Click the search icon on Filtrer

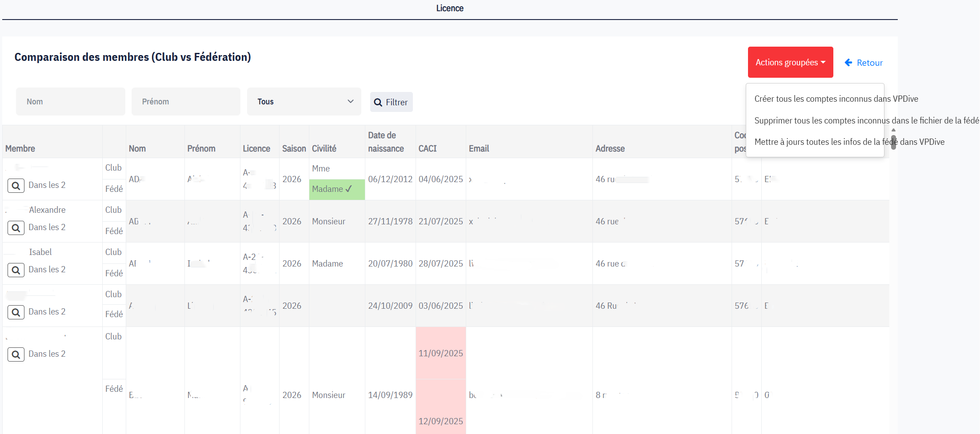[378, 103]
